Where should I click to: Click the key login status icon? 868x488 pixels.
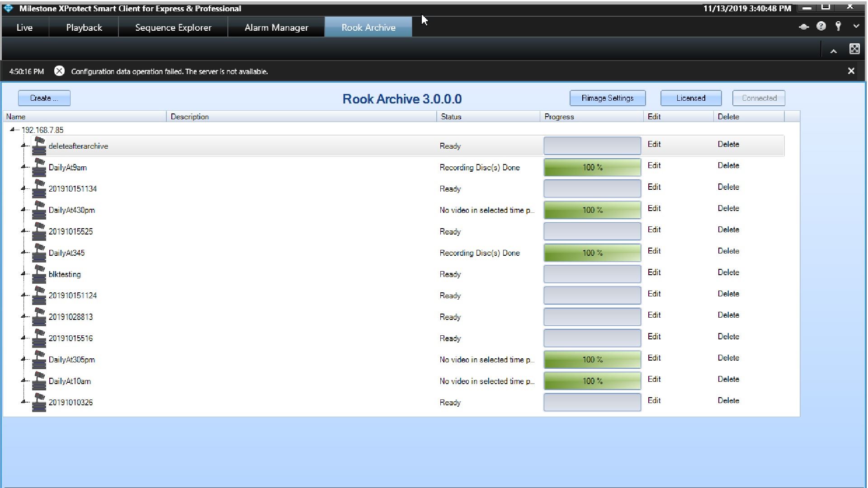tap(838, 26)
